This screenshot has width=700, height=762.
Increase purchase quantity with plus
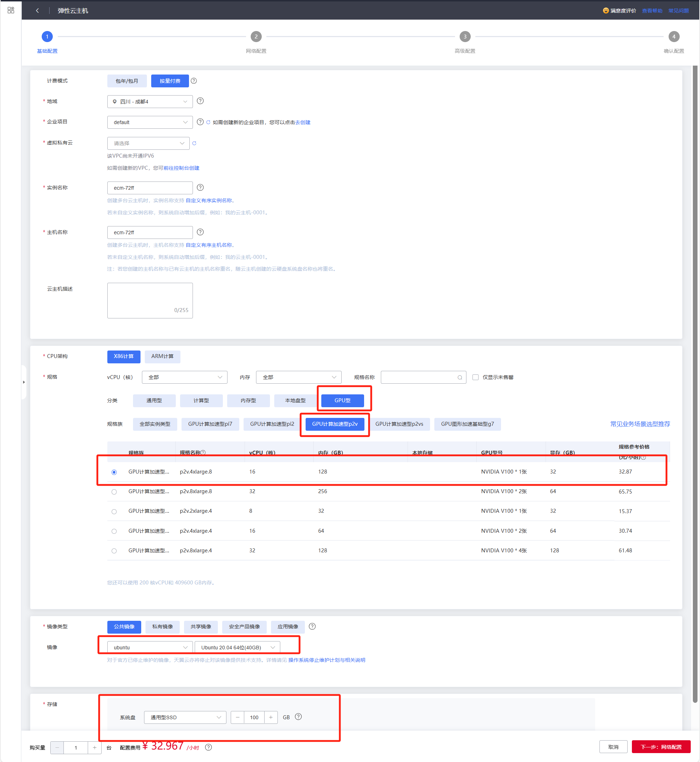[x=95, y=748]
